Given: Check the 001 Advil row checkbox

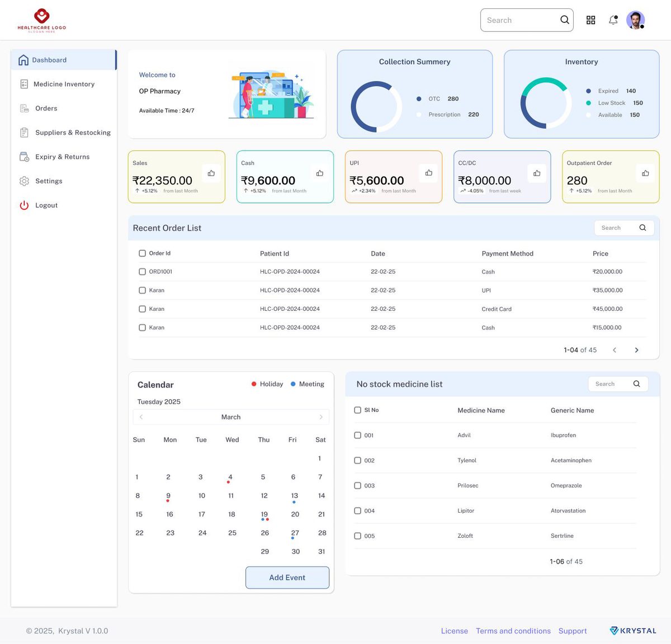Looking at the screenshot, I should pos(358,435).
